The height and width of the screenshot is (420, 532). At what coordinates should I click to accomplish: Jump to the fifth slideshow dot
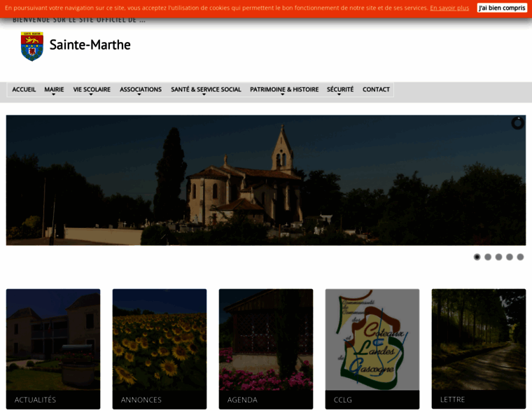520,257
